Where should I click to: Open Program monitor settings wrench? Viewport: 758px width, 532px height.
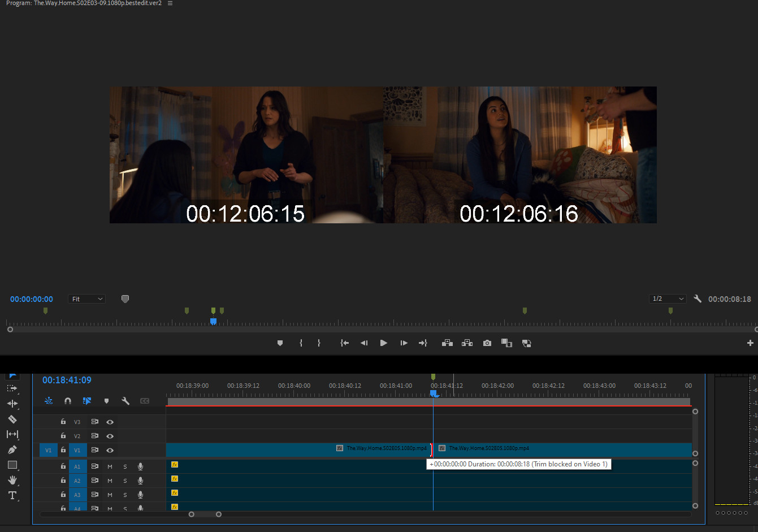coord(698,299)
